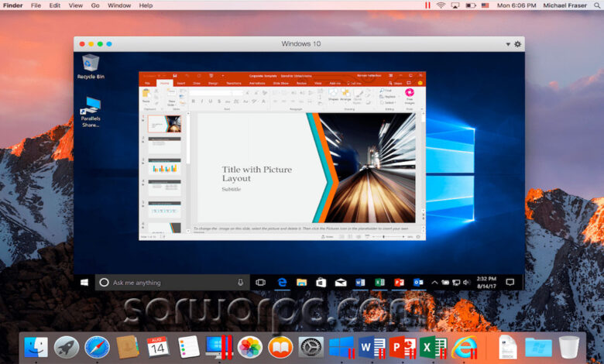This screenshot has height=364, width=604.
Task: Open Word from the Windows taskbar
Action: 360,283
